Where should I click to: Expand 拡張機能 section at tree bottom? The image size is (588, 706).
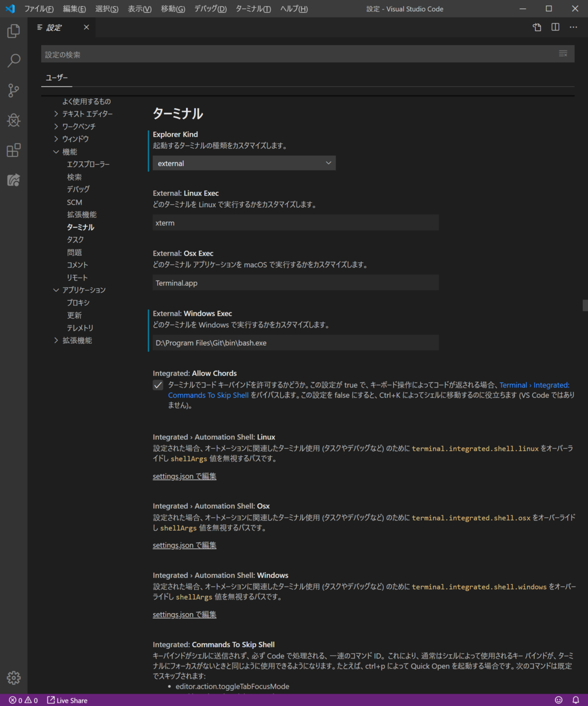coord(57,341)
